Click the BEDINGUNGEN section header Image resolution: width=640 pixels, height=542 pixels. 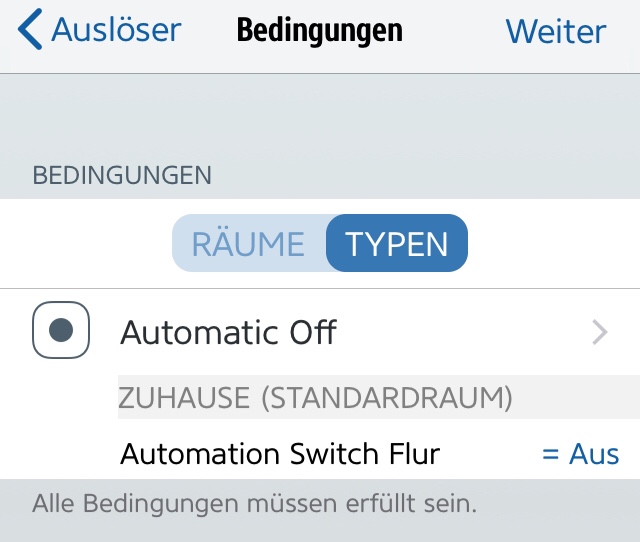pos(122,175)
